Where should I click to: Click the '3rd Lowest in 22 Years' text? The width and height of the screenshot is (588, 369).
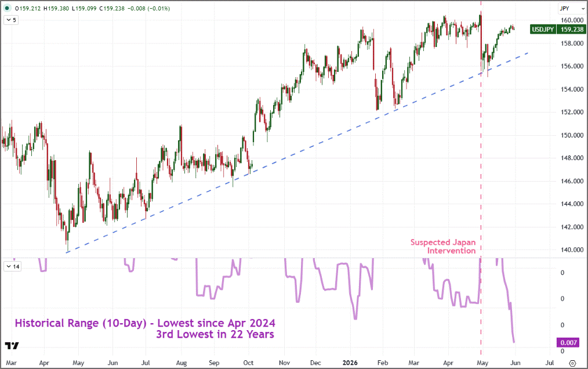point(215,334)
